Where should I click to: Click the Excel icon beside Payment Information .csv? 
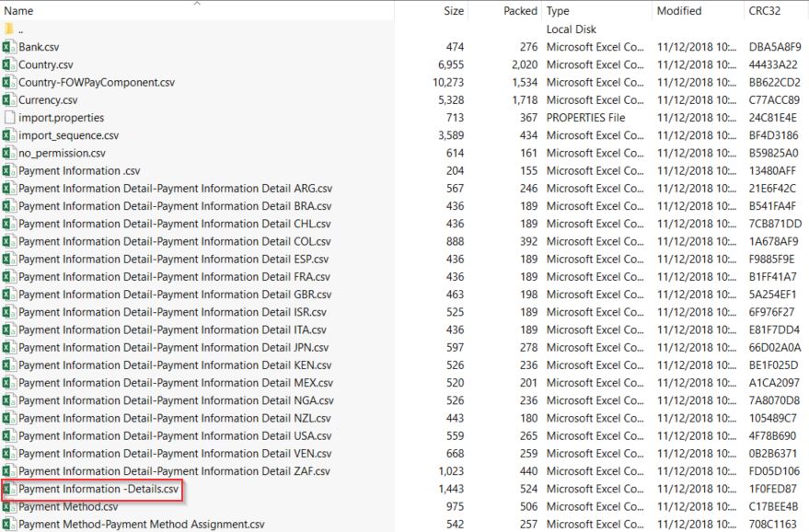(9, 171)
